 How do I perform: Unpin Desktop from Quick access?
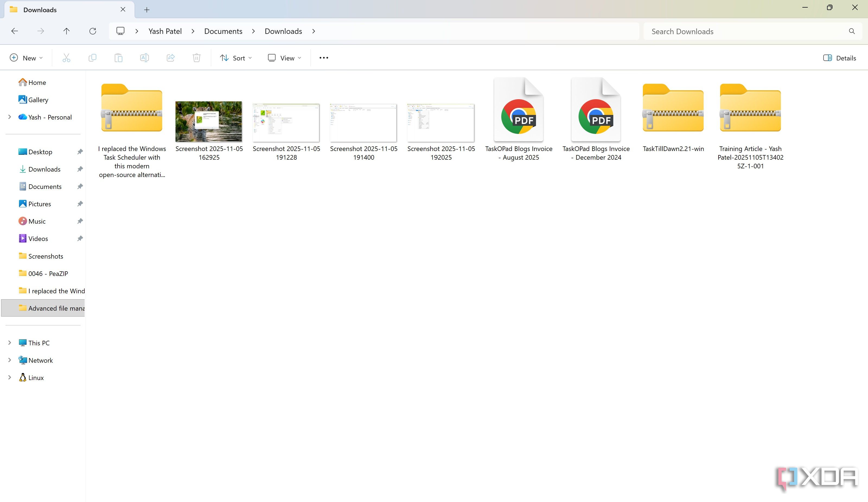(x=80, y=152)
